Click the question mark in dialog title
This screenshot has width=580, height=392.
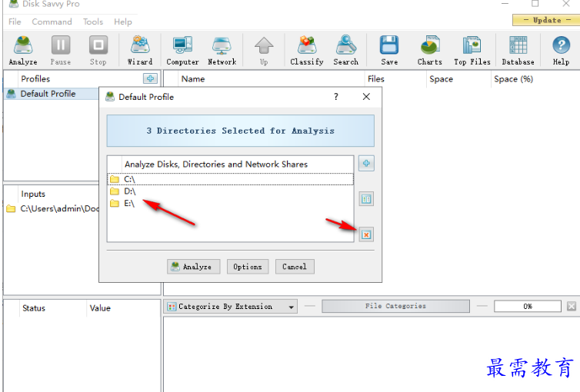336,97
